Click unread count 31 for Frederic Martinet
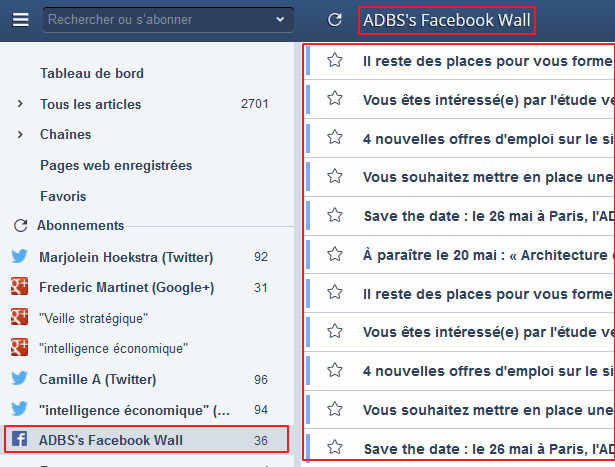615x467 pixels. coord(261,288)
